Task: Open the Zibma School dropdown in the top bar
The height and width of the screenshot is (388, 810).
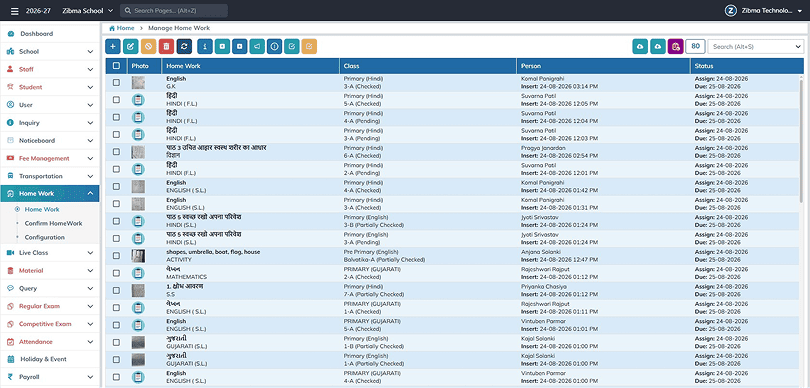Action: (88, 11)
